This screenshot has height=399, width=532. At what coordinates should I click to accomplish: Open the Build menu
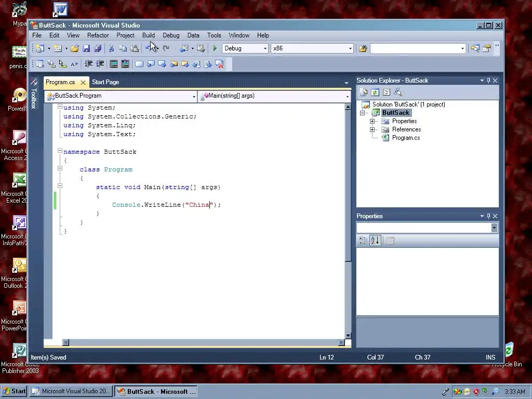click(149, 35)
